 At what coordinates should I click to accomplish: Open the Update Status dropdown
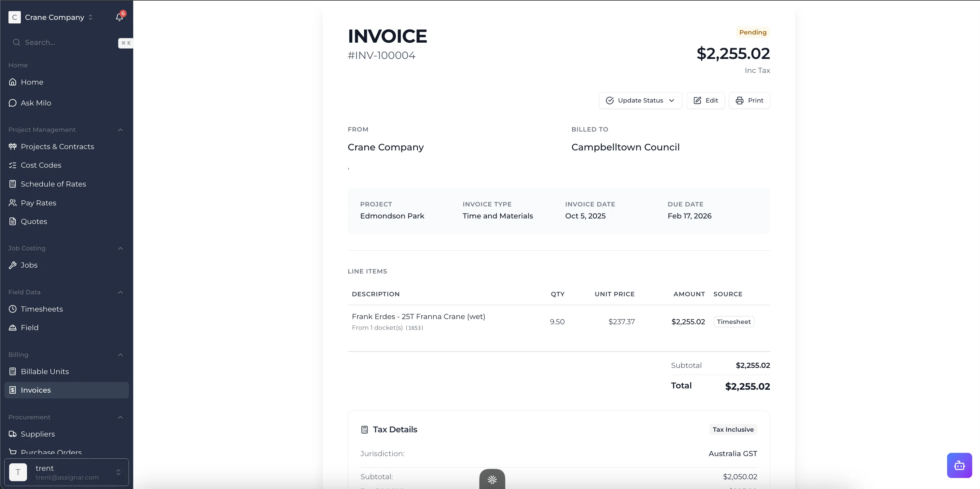pyautogui.click(x=640, y=101)
